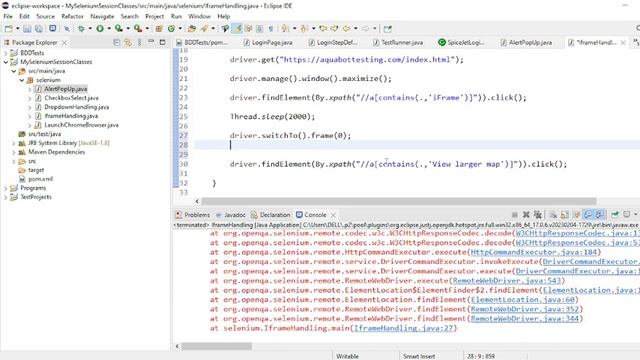Open dropdown arrow next to Coverage icon
Viewport: 640px width, 360px height.
coord(128,29)
